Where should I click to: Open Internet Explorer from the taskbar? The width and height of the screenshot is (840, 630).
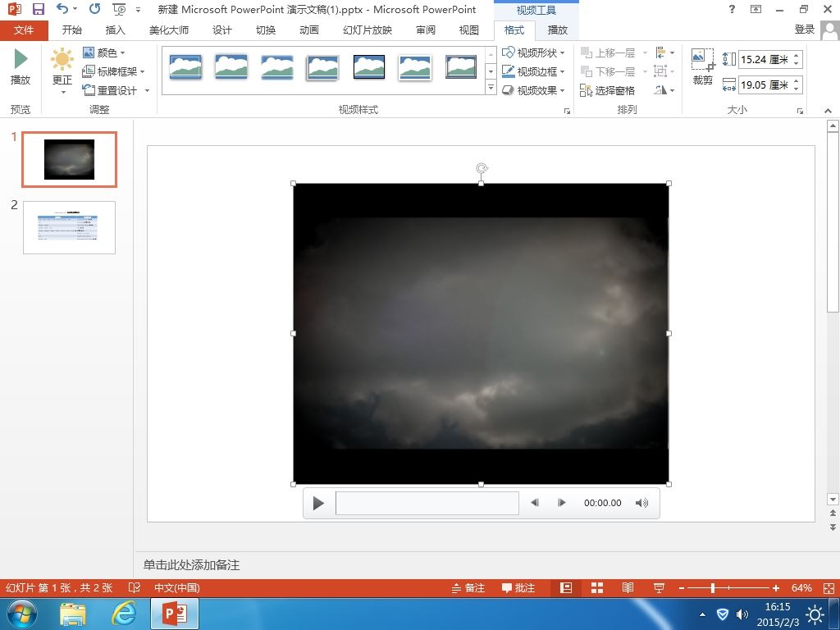(124, 614)
